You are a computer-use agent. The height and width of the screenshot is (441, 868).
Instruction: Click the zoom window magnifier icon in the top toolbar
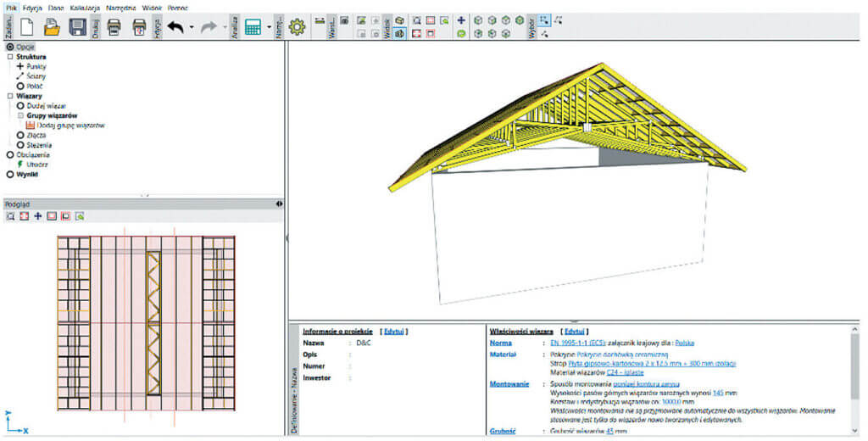(416, 20)
